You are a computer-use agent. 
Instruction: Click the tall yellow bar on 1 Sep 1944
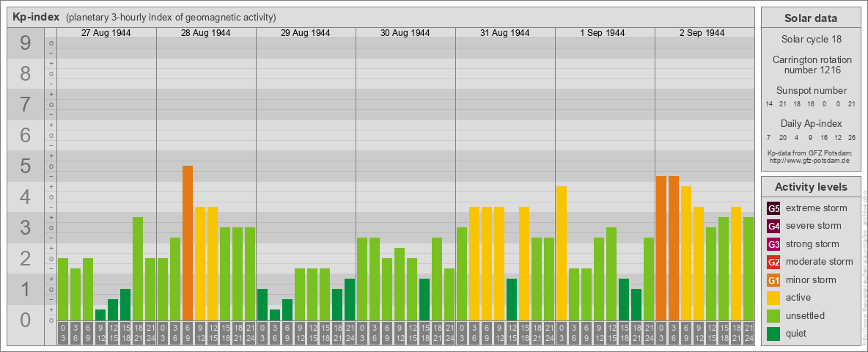pos(562,254)
